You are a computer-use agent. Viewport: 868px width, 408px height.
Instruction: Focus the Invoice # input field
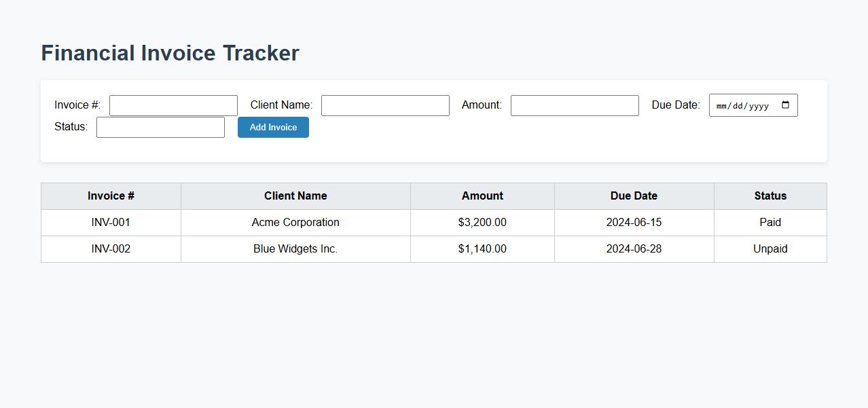pyautogui.click(x=173, y=105)
